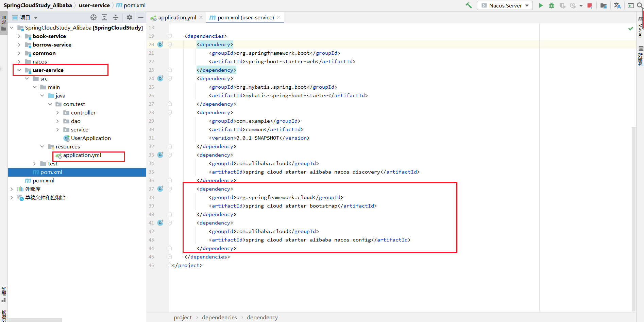Close the pom.xml (user-service) tab
This screenshot has width=644, height=322.
[279, 17]
